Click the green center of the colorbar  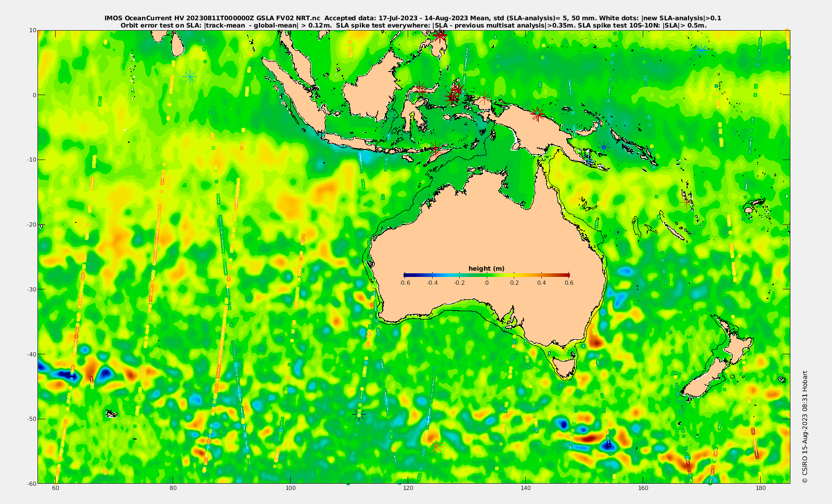(x=487, y=275)
